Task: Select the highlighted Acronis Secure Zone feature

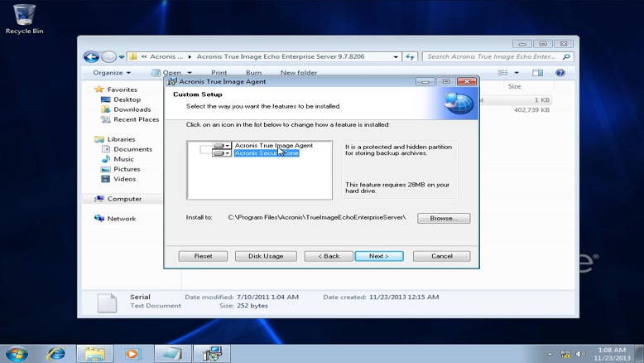Action: tap(267, 153)
